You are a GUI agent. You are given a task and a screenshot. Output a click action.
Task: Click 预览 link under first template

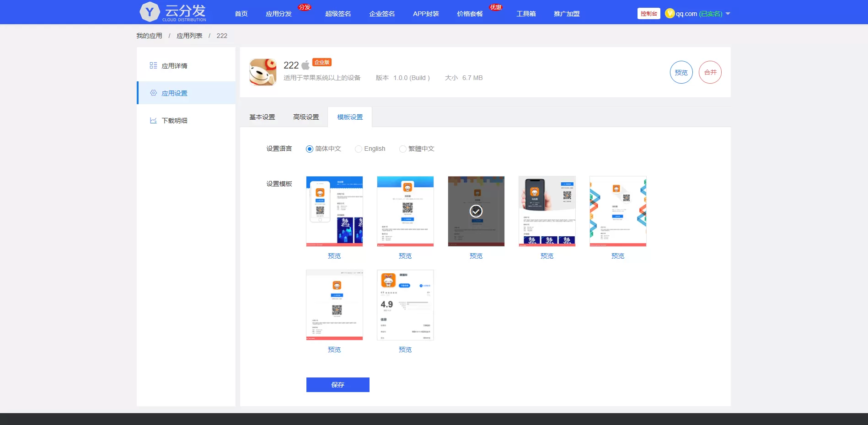coord(334,256)
